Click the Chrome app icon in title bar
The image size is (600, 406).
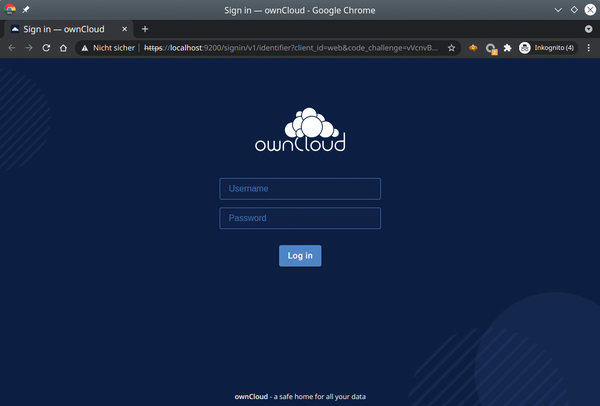tap(10, 9)
